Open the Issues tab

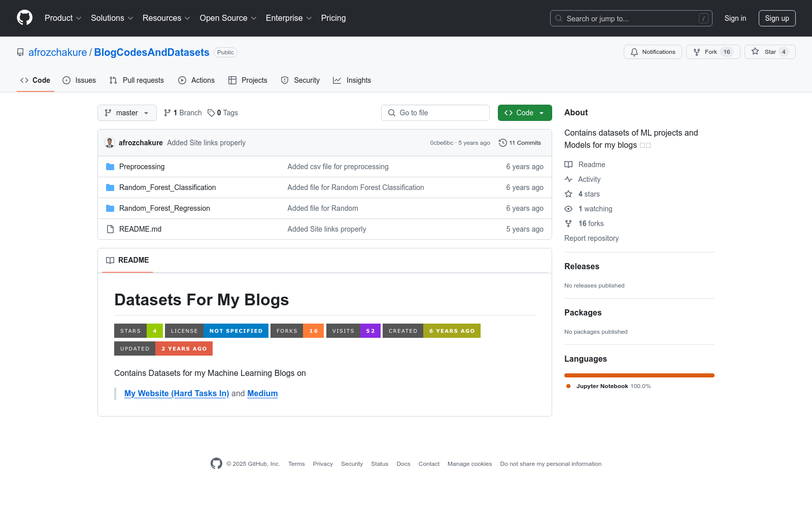click(x=79, y=80)
